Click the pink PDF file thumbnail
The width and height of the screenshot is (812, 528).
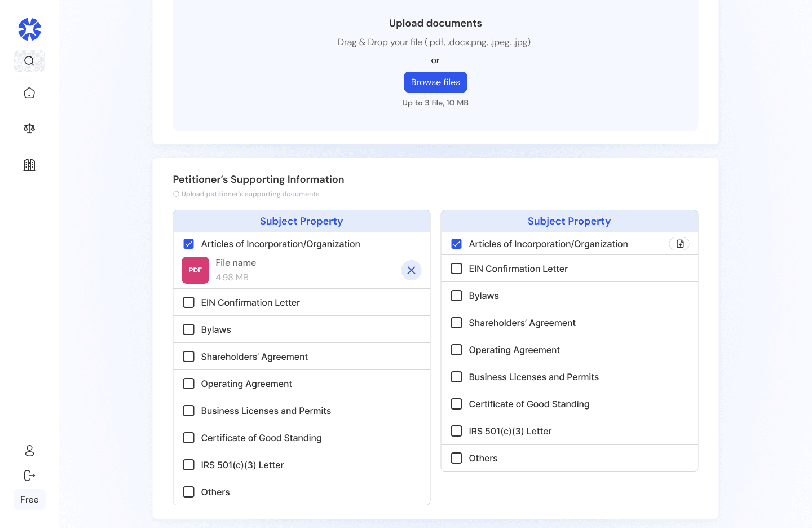[195, 270]
